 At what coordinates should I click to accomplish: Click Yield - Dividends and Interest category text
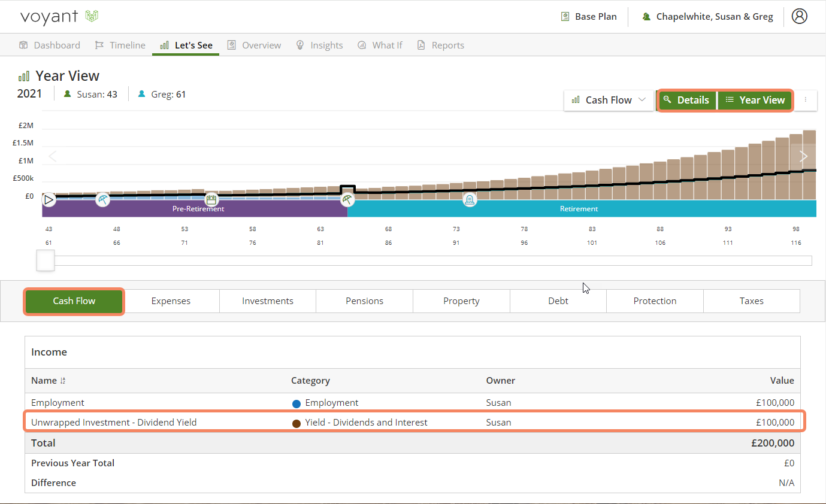[x=366, y=423]
